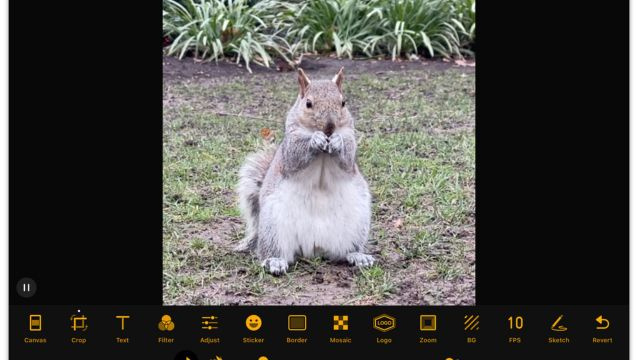Insert a Logo watermark
Viewport: 640px width, 360px height.
[x=384, y=328]
